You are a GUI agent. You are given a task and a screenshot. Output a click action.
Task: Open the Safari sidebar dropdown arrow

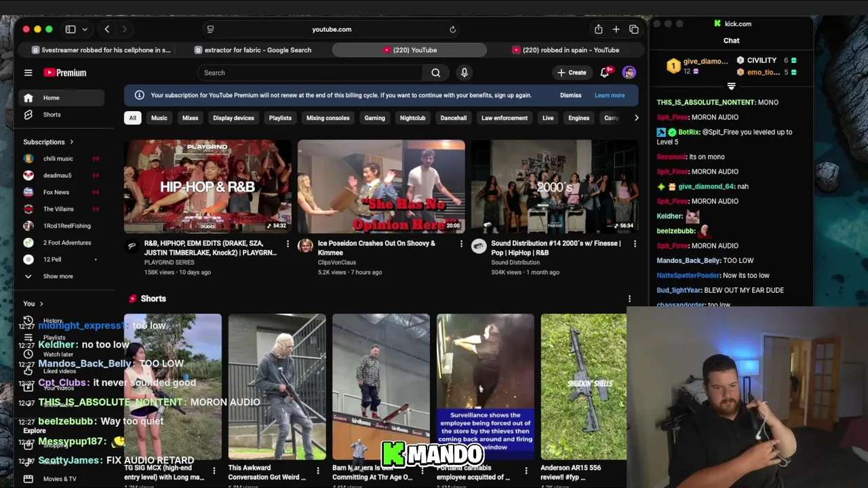85,29
